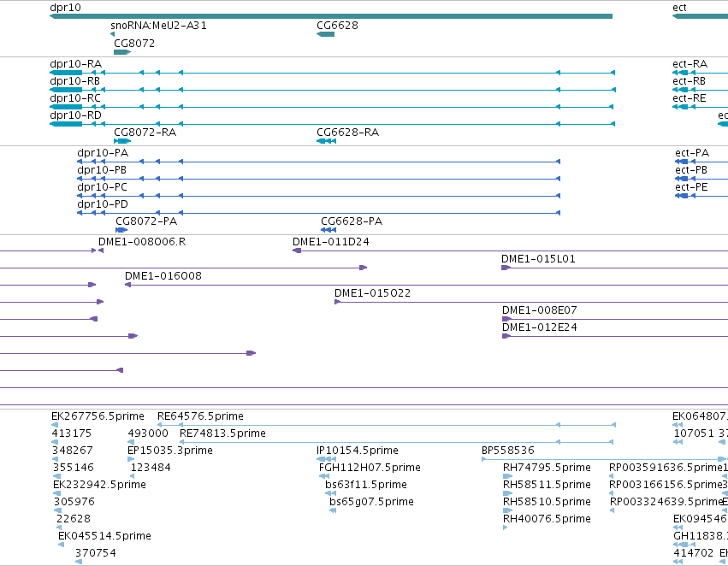Image resolution: width=728 pixels, height=566 pixels.
Task: Click RH58510.5prime EST label
Action: [547, 503]
